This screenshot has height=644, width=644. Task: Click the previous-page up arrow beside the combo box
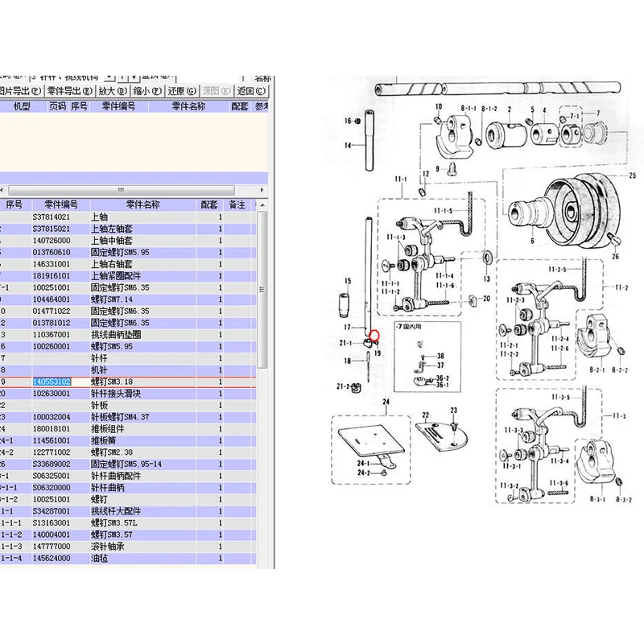click(122, 77)
